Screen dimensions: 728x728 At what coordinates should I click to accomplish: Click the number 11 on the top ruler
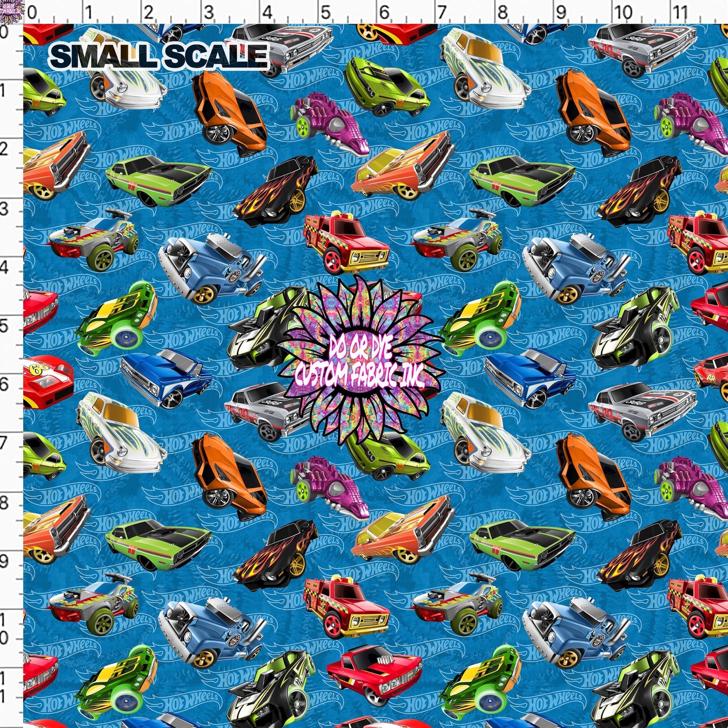click(x=681, y=12)
